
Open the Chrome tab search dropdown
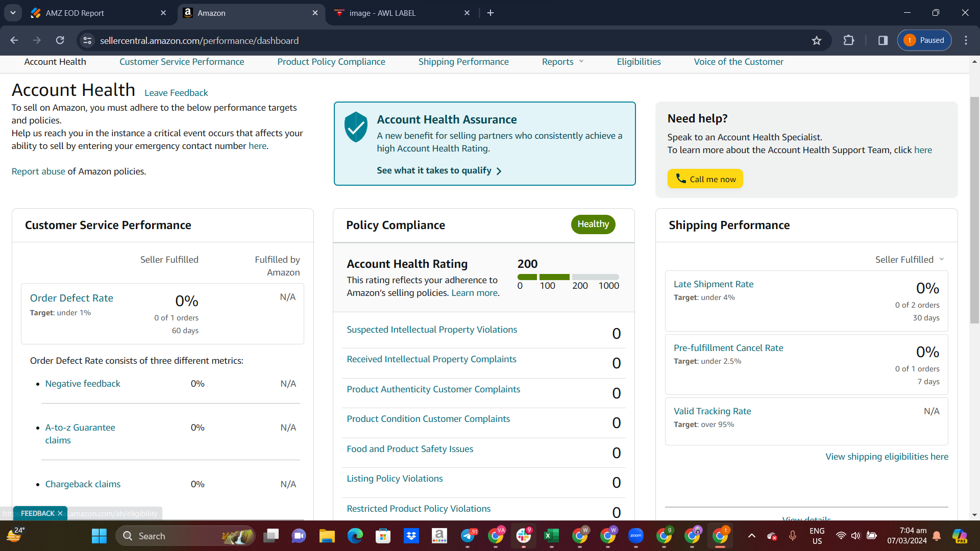pyautogui.click(x=13, y=13)
